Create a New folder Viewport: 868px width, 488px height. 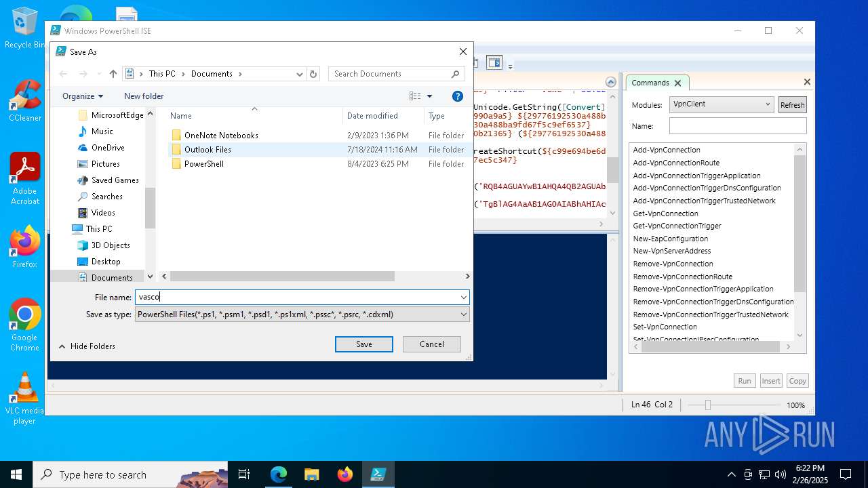point(144,96)
